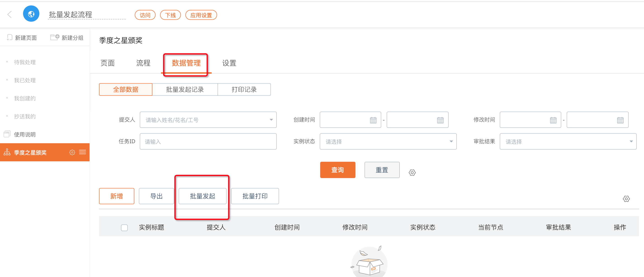Toggle the select-all checkbox in table header
644x277 pixels.
[124, 227]
